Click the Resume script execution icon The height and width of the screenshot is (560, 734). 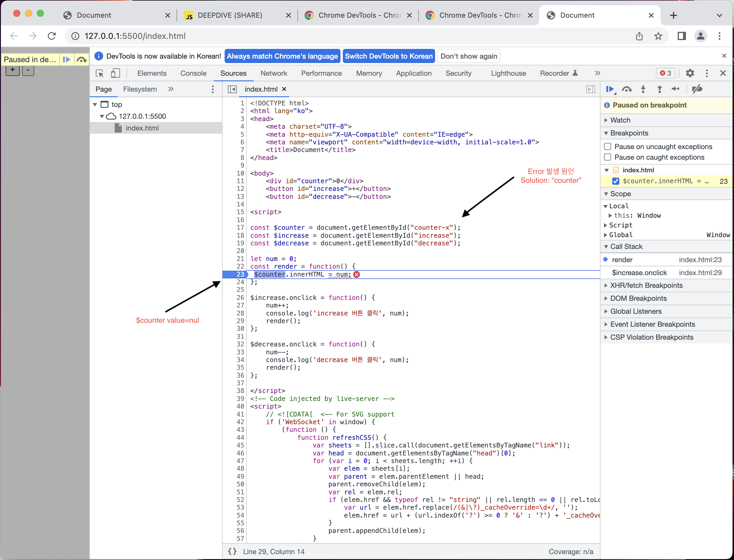[610, 89]
